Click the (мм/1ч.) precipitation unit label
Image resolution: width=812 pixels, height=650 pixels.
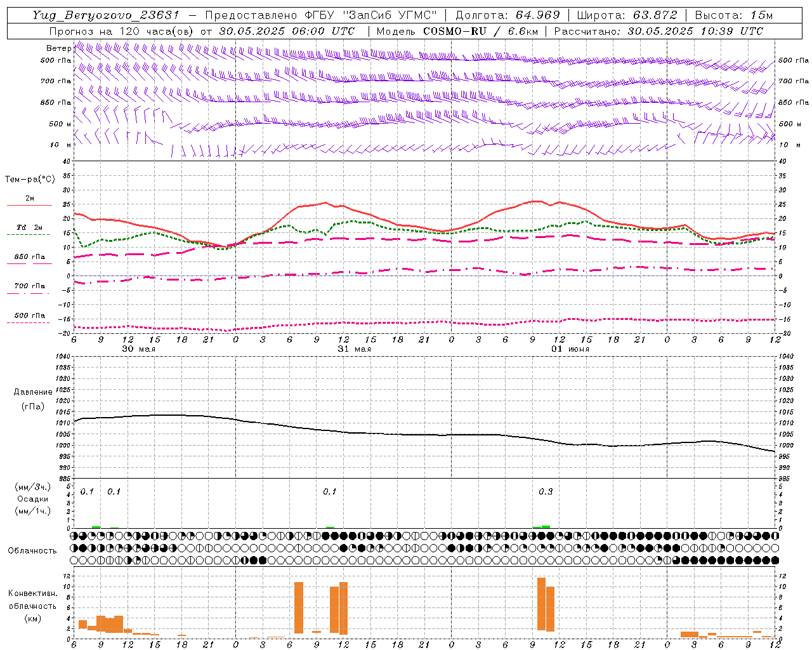coord(33,511)
